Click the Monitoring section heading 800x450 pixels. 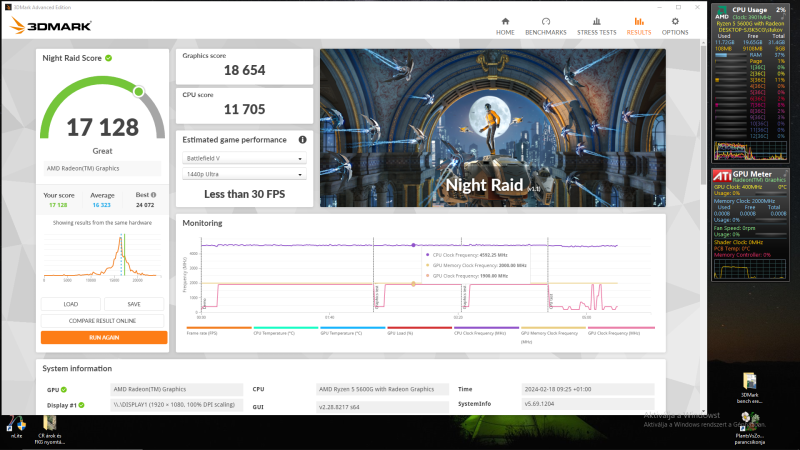pyautogui.click(x=202, y=223)
